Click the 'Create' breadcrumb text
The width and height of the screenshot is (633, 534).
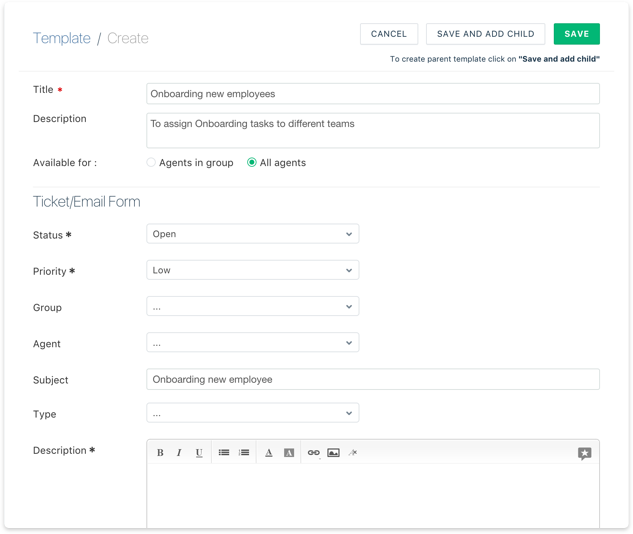(128, 38)
